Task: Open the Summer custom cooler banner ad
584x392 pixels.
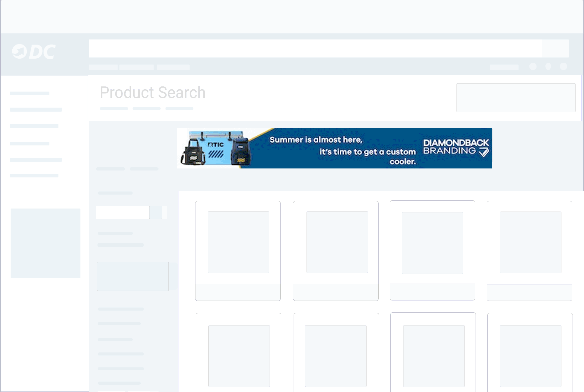Action: click(334, 149)
